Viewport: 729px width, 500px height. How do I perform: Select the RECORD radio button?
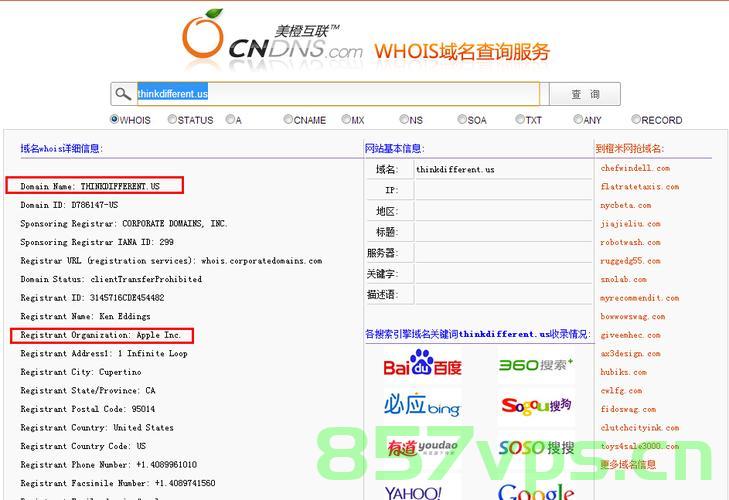point(636,120)
